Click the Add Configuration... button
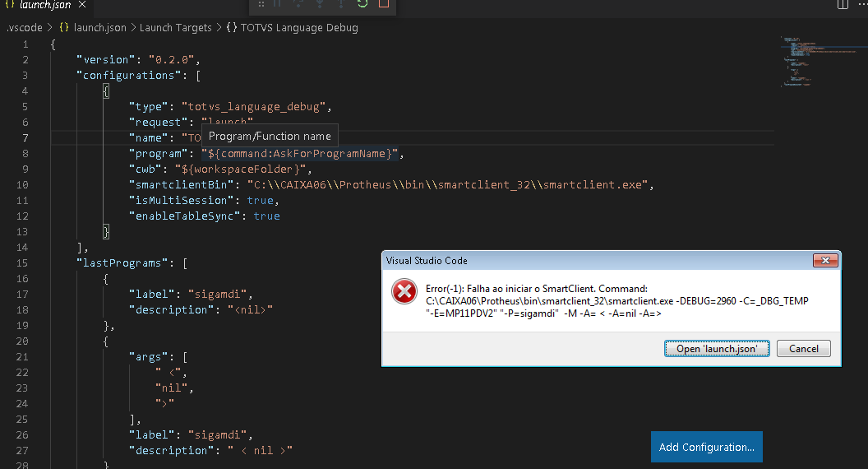Viewport: 868px width, 469px height. [x=707, y=447]
